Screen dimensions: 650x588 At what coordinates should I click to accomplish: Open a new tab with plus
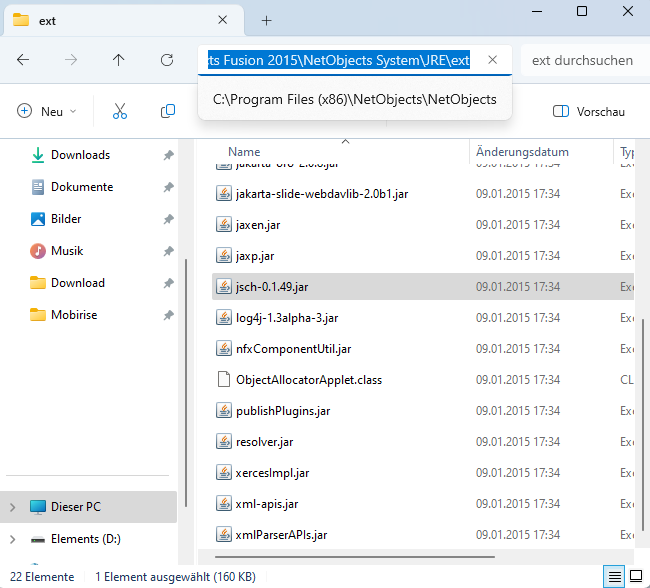pyautogui.click(x=266, y=20)
